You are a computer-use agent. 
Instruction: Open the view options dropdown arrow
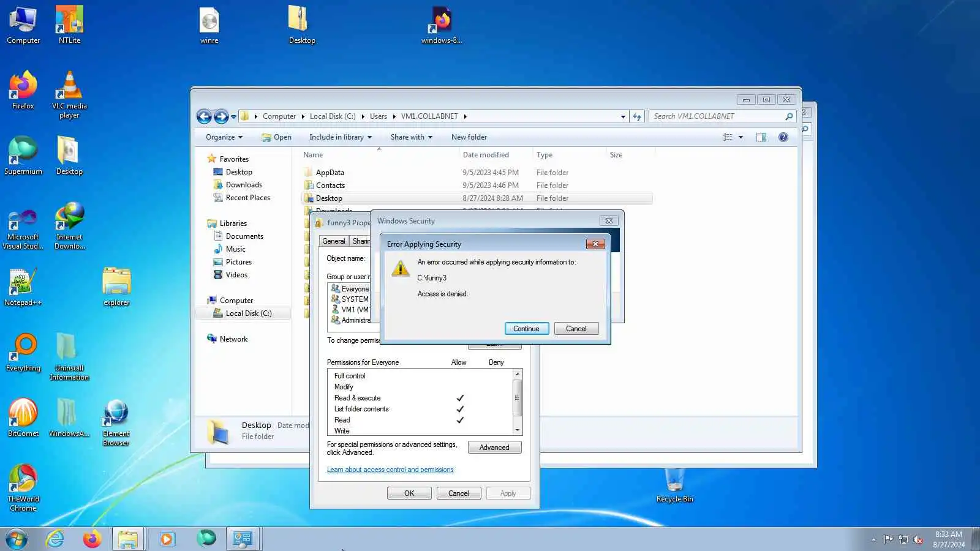point(741,137)
